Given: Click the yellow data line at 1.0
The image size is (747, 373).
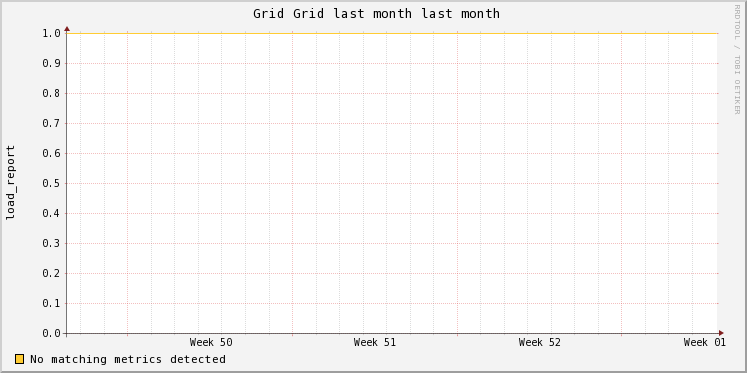Looking at the screenshot, I should click(392, 33).
